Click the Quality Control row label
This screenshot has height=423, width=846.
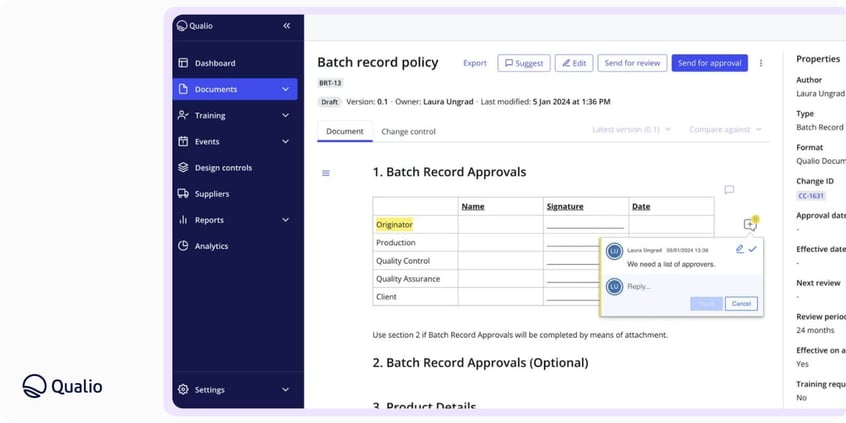403,261
